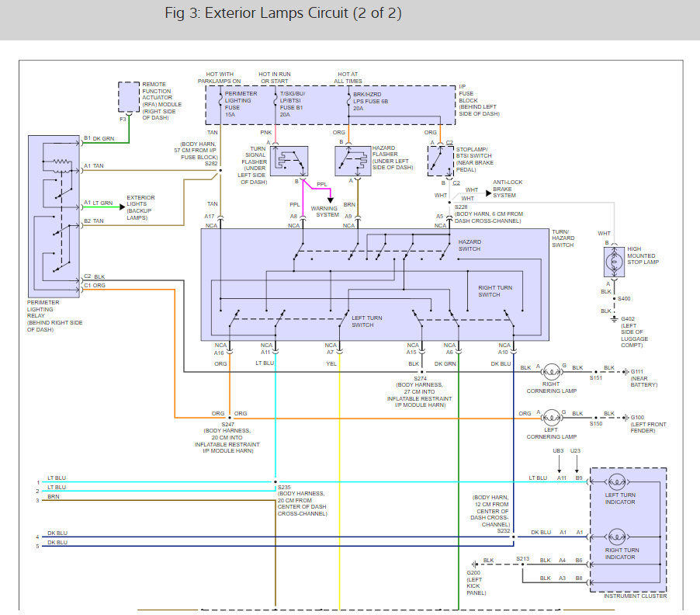Image resolution: width=700 pixels, height=615 pixels.
Task: Click the RFA module dashed box
Action: (x=129, y=97)
